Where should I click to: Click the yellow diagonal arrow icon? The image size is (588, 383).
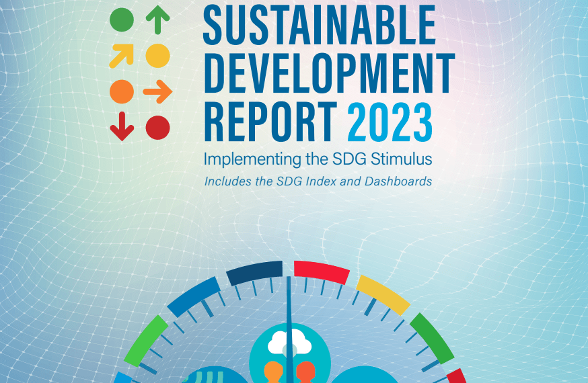coord(122,56)
